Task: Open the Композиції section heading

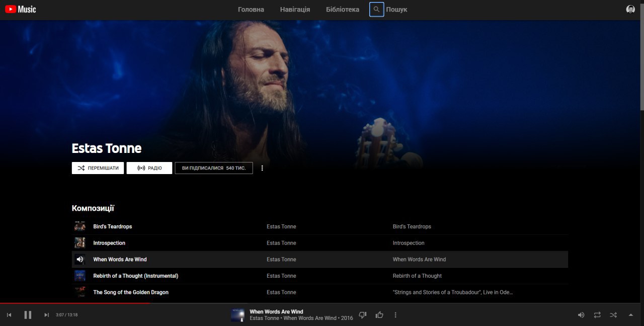Action: coord(93,208)
